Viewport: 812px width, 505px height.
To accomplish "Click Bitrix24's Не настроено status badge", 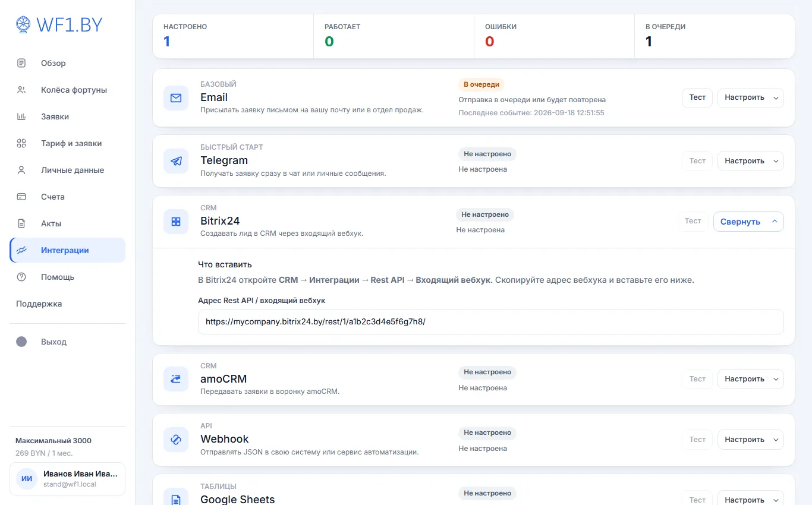I will (485, 214).
